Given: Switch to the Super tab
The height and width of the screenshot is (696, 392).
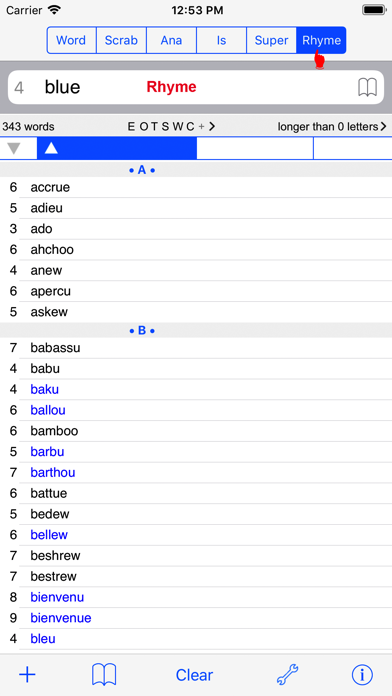Looking at the screenshot, I should coord(271,40).
